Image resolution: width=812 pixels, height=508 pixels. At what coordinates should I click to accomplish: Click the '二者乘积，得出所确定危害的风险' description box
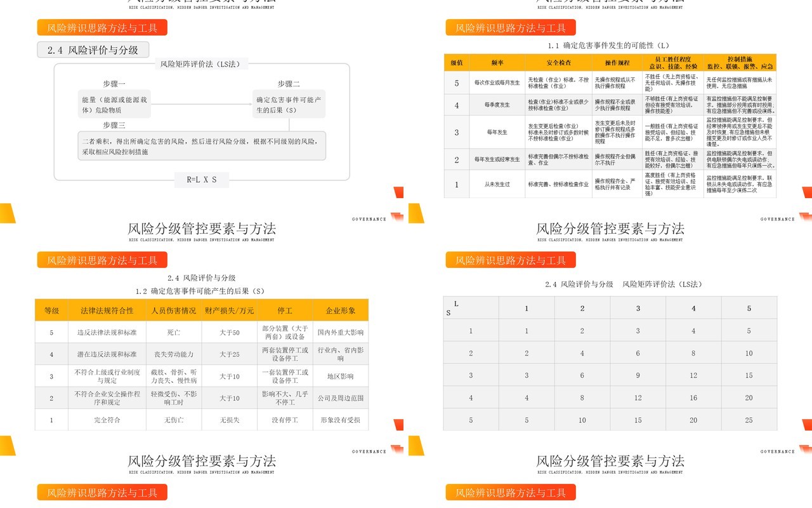coord(202,146)
